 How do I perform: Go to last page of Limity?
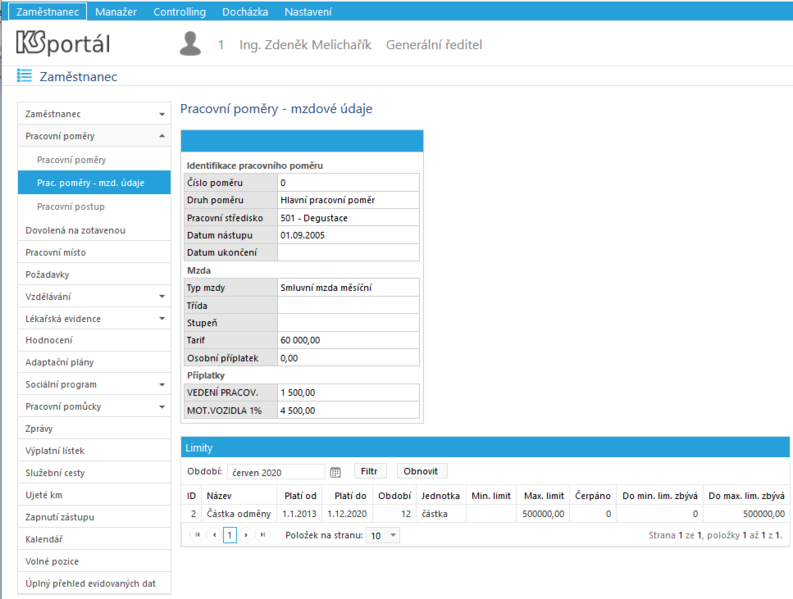[262, 535]
